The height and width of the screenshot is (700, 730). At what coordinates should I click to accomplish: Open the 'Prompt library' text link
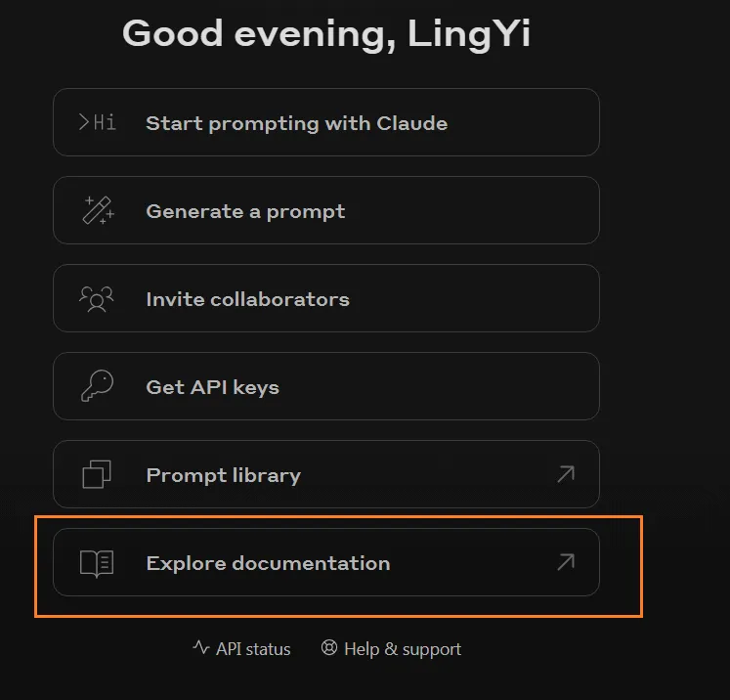(x=223, y=475)
